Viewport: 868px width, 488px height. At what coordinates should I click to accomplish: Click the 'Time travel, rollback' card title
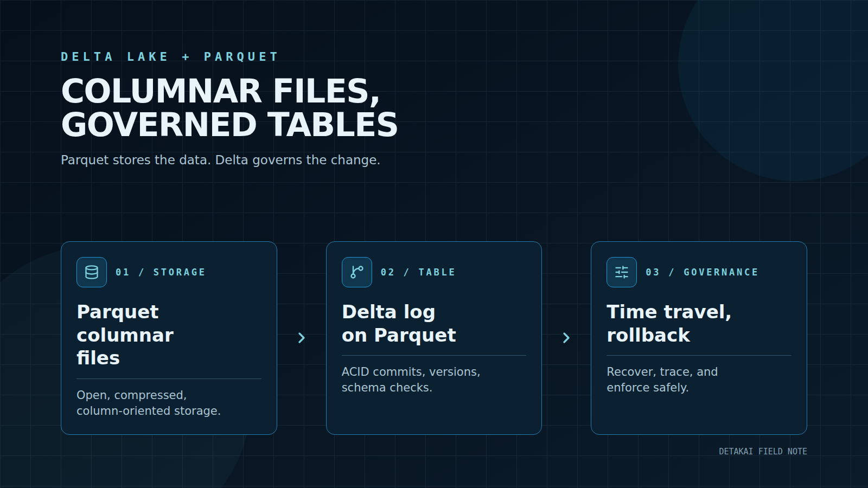669,323
